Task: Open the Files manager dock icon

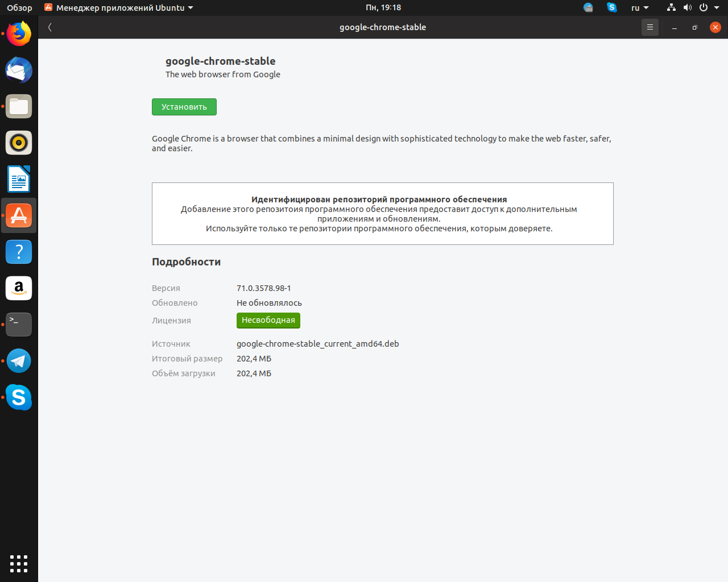Action: (19, 107)
